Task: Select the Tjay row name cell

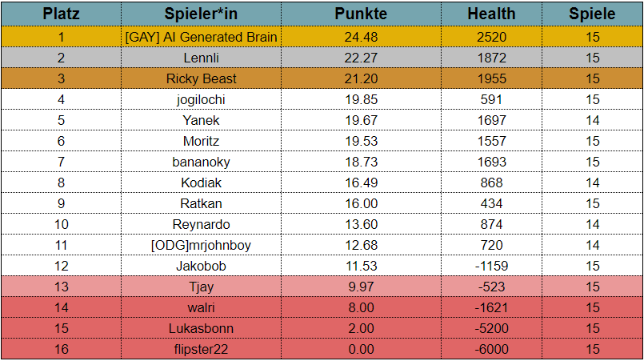Action: pyautogui.click(x=202, y=287)
